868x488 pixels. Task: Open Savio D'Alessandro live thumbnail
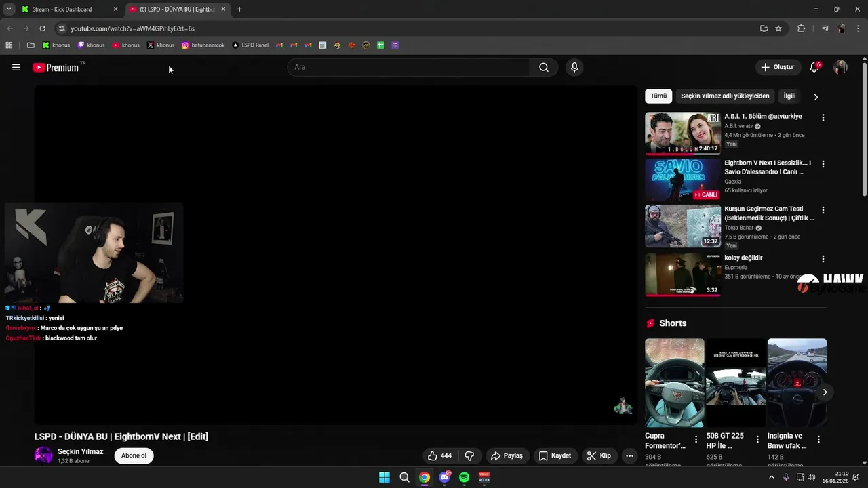(683, 180)
